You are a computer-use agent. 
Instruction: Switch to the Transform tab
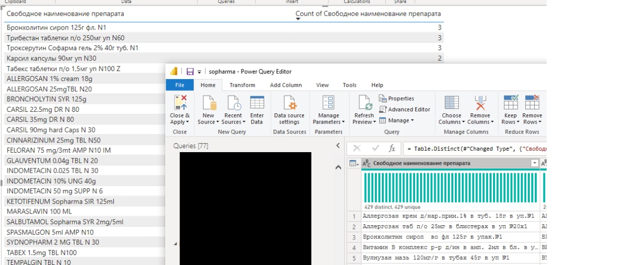point(243,85)
